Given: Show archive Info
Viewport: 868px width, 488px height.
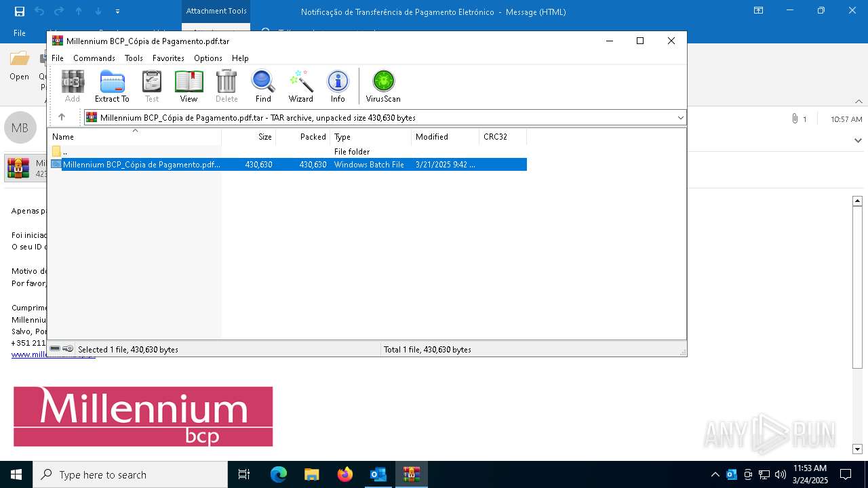Looking at the screenshot, I should click(338, 86).
